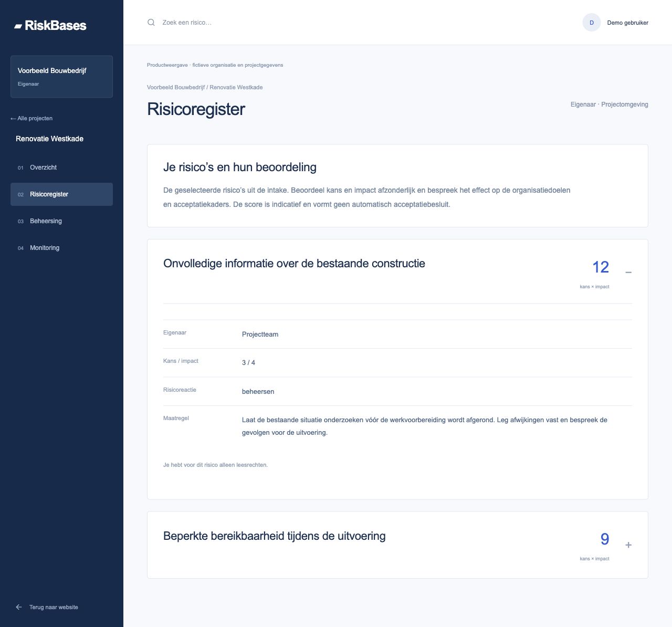
Task: Click the Productweergave fictieve organisatie notice
Action: click(x=215, y=65)
